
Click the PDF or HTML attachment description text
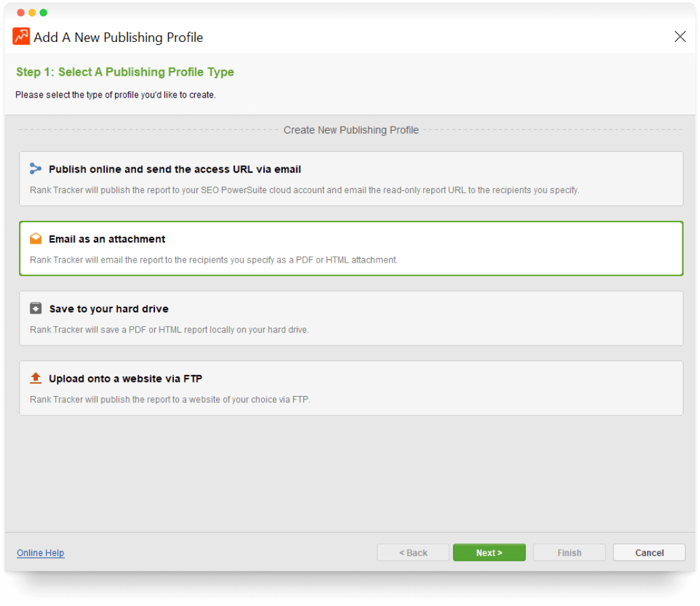(x=213, y=260)
